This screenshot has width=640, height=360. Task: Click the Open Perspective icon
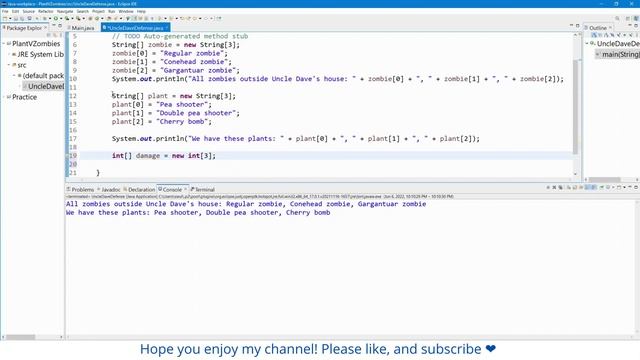pos(628,18)
